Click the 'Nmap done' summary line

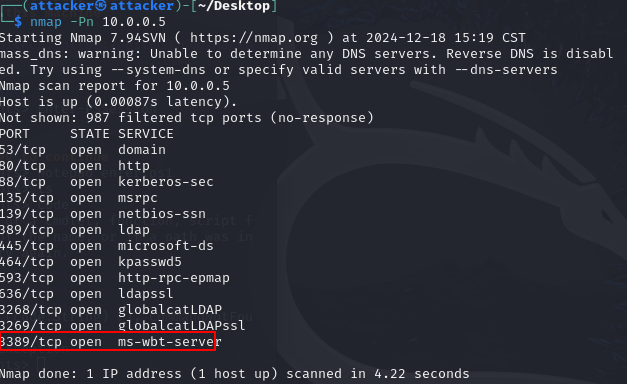(235, 374)
